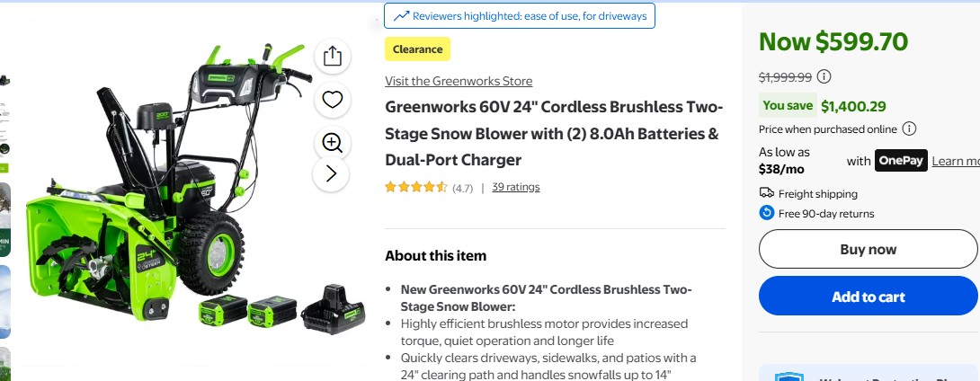Click the zoom-in magnifier icon
Viewport: 980px width, 381px height.
tap(333, 143)
